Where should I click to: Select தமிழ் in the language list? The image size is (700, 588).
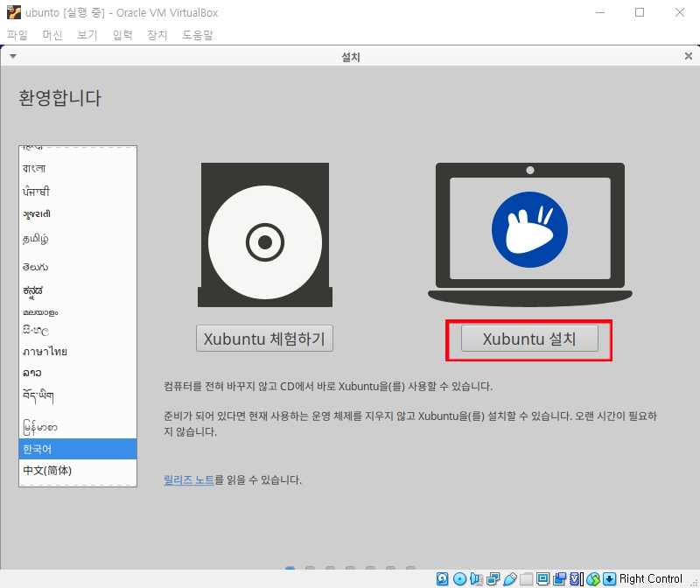point(78,239)
